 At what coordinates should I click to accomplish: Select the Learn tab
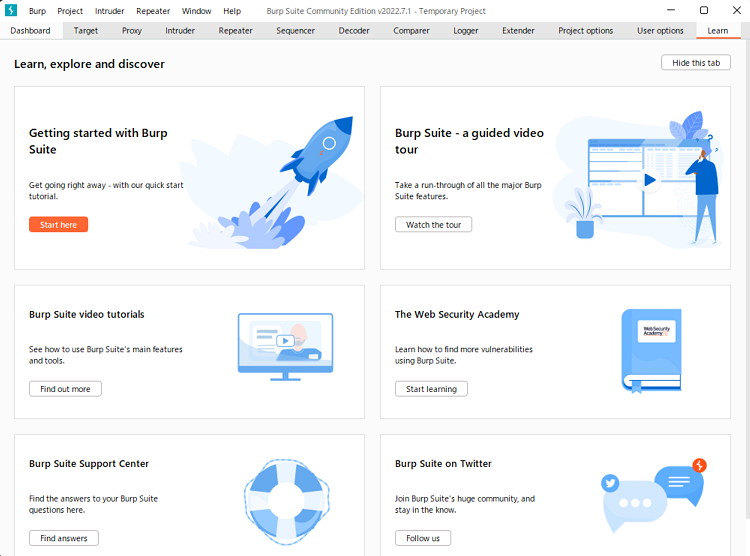(x=717, y=31)
